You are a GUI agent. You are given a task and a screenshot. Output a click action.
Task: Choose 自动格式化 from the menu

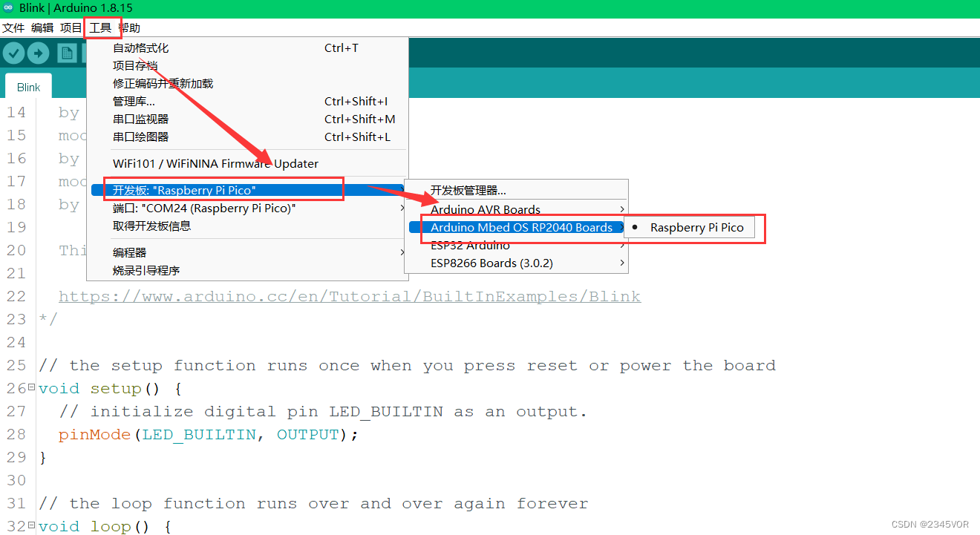click(x=247, y=48)
